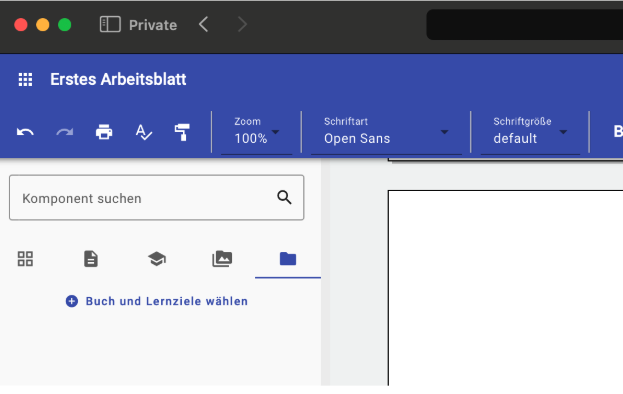Open the Schriftgröße default dropdown
The height and width of the screenshot is (394, 623).
(x=530, y=132)
